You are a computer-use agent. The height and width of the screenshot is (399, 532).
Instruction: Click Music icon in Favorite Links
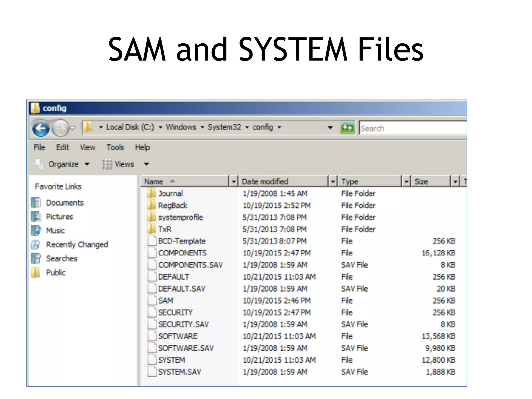tap(36, 230)
